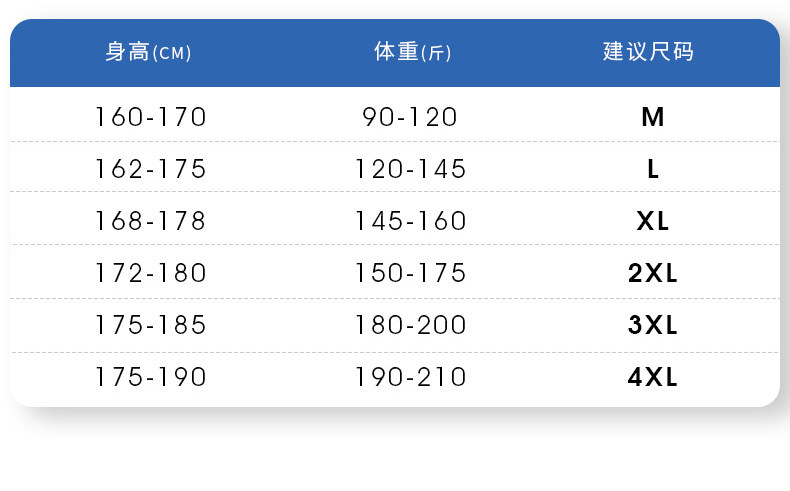Screen dimensions: 790x491
Task: Click the 建议尺码 column header
Action: (648, 53)
